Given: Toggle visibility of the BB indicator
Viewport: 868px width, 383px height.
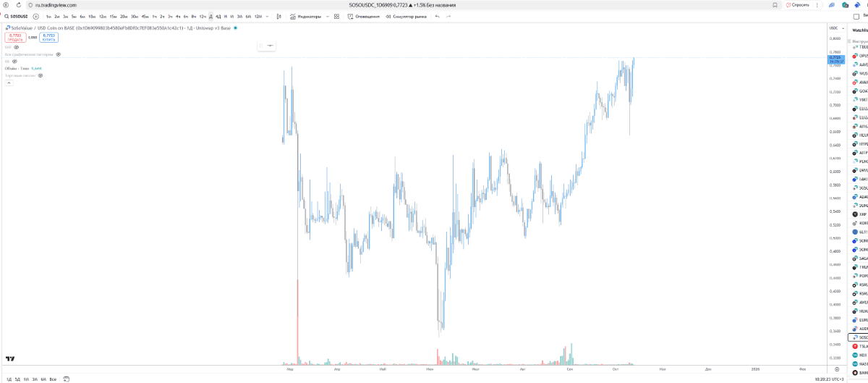Looking at the screenshot, I should point(14,62).
